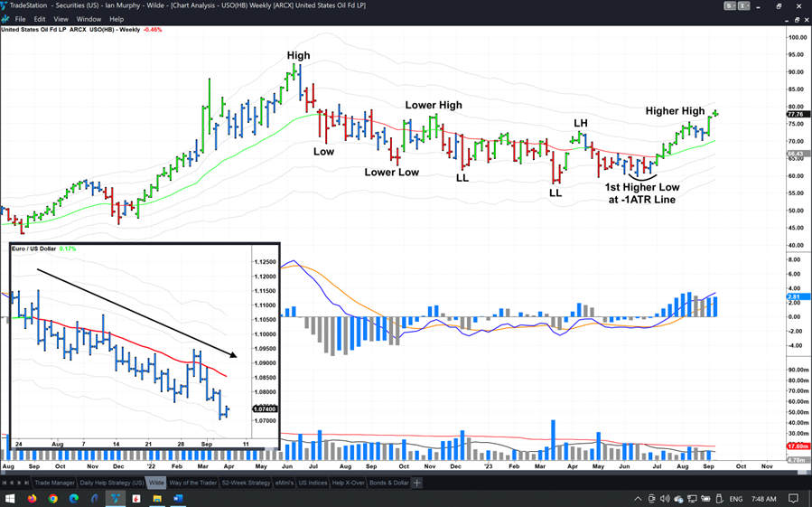Viewport: 812px width, 507px height.
Task: Open the File menu
Action: coord(20,19)
